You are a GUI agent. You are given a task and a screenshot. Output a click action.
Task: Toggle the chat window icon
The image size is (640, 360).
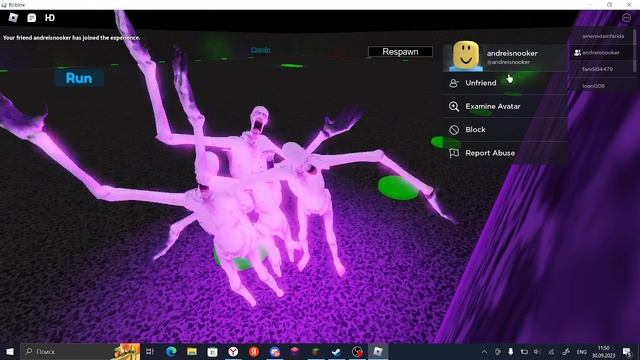pos(31,18)
